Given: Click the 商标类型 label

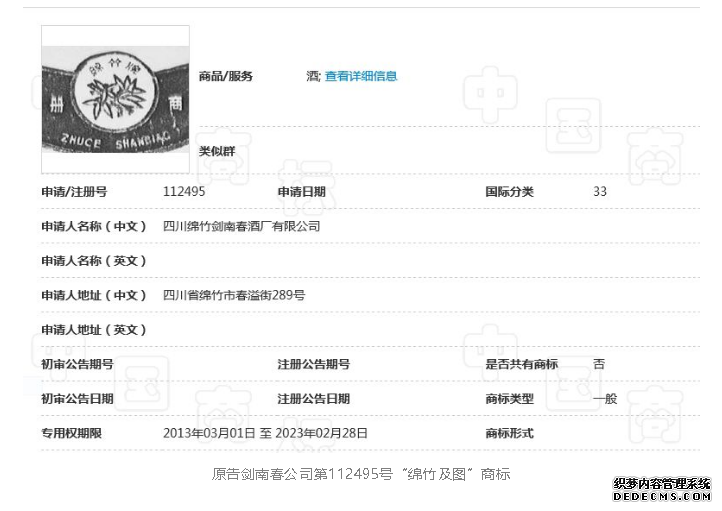Looking at the screenshot, I should tap(509, 399).
